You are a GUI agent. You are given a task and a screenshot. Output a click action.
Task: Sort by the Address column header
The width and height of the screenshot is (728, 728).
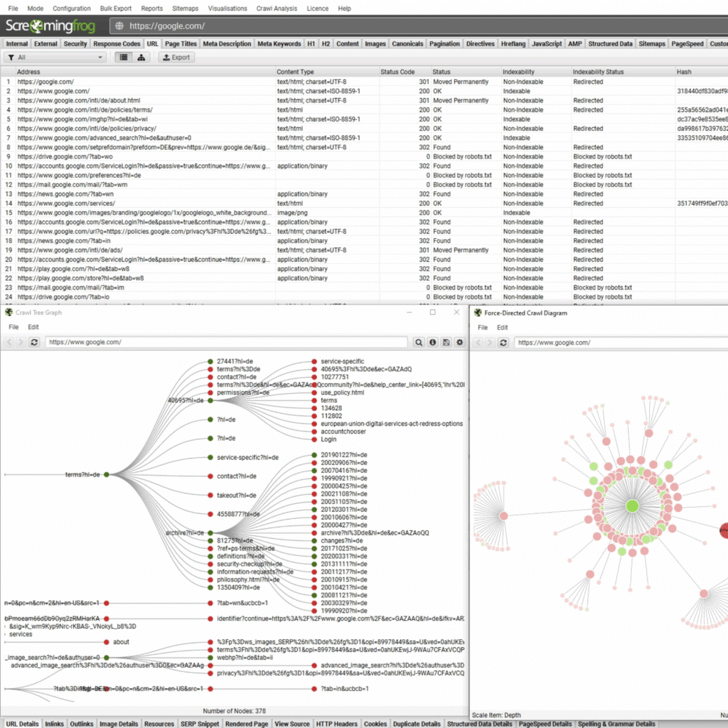point(145,72)
